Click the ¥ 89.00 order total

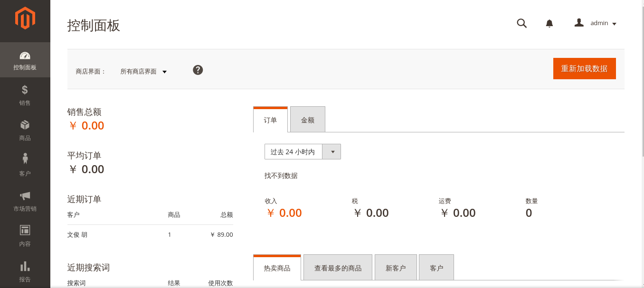coord(222,234)
